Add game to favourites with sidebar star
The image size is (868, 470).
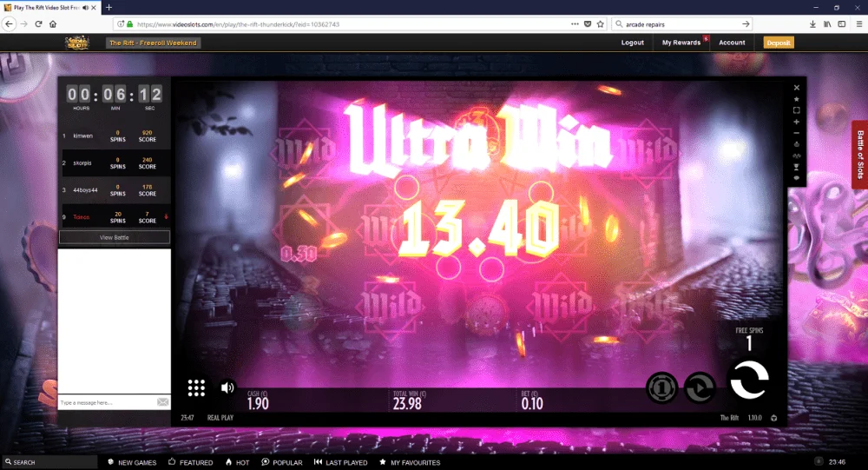797,99
